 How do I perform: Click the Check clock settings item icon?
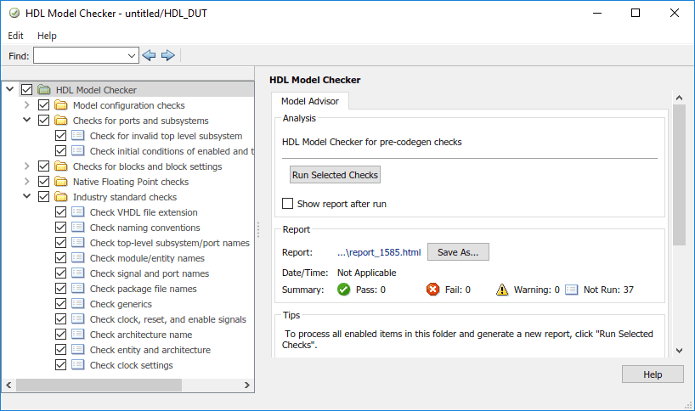[x=78, y=365]
